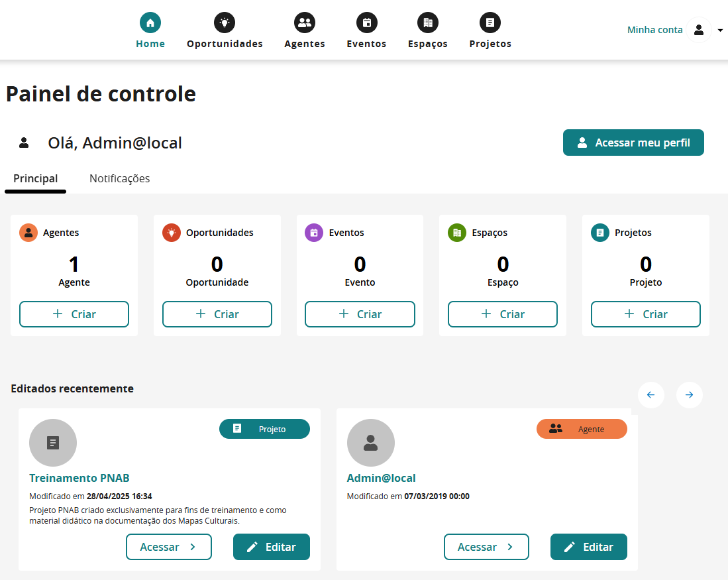This screenshot has height=580, width=728.
Task: Switch to the Notificações tab
Action: 119,178
